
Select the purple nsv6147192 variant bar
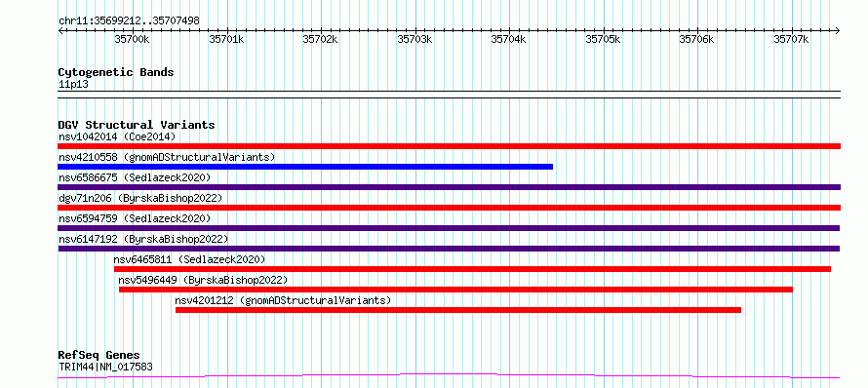(449, 249)
